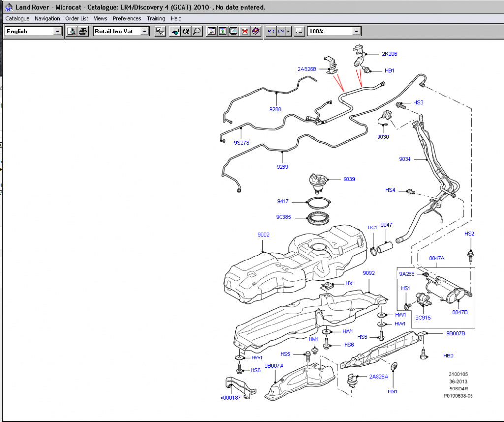Viewport: 504px width, 422px height.
Task: Select part callout 9A288
Action: point(407,274)
